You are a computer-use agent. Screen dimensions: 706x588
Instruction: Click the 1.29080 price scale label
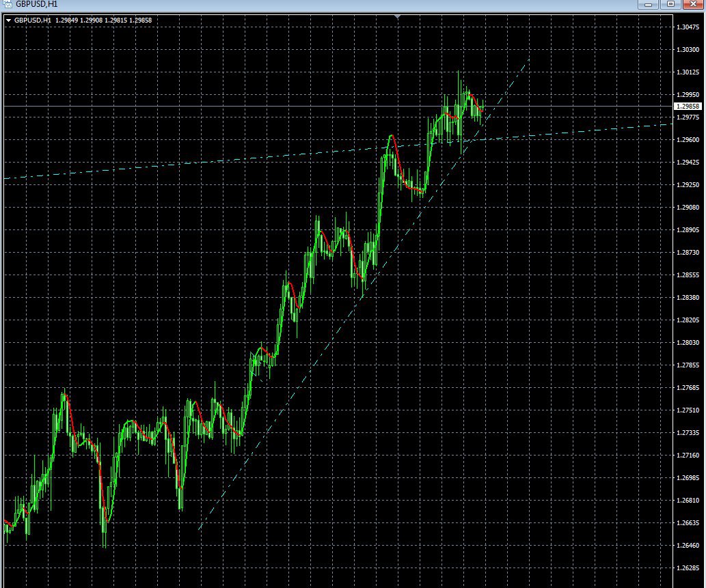(x=688, y=208)
